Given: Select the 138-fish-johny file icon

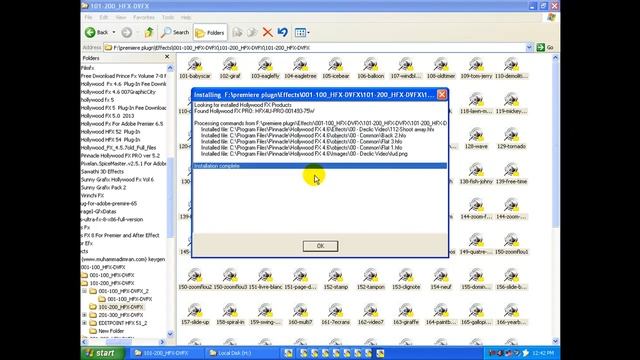Looking at the screenshot, I should (476, 173).
